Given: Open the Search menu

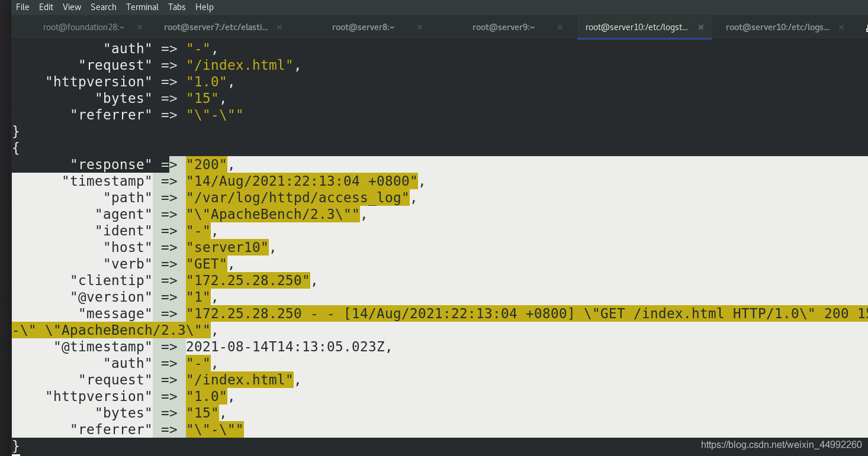Looking at the screenshot, I should (103, 7).
